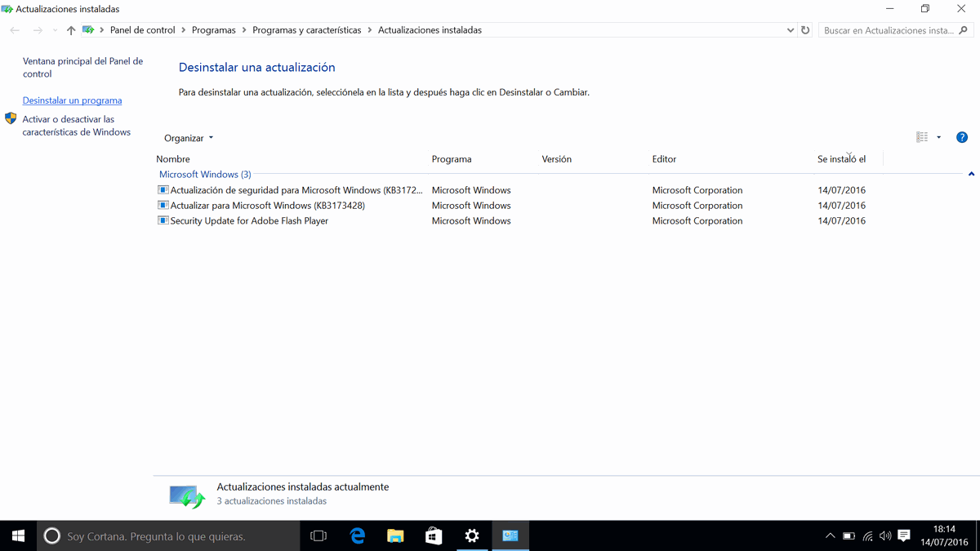Open Microsoft Edge from the taskbar
Image resolution: width=980 pixels, height=551 pixels.
(x=357, y=536)
